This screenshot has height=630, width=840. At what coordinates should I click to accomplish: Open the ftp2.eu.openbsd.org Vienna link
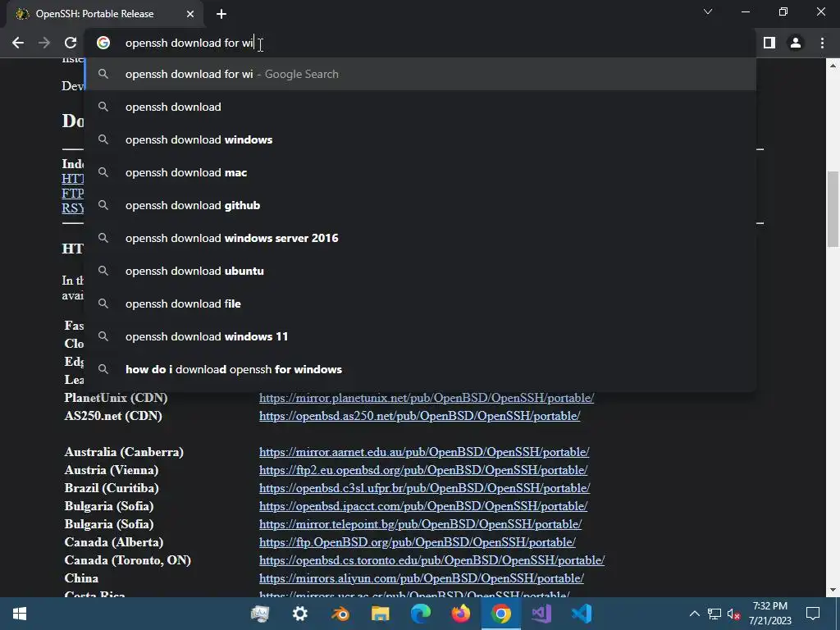[423, 470]
